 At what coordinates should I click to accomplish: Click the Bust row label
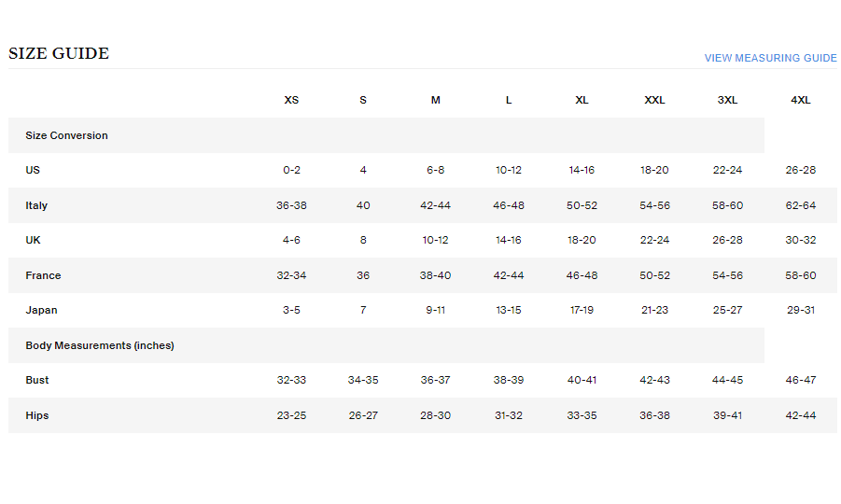(37, 381)
